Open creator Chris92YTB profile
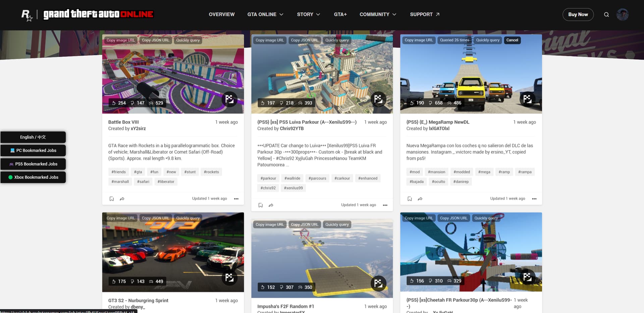 pyautogui.click(x=292, y=129)
